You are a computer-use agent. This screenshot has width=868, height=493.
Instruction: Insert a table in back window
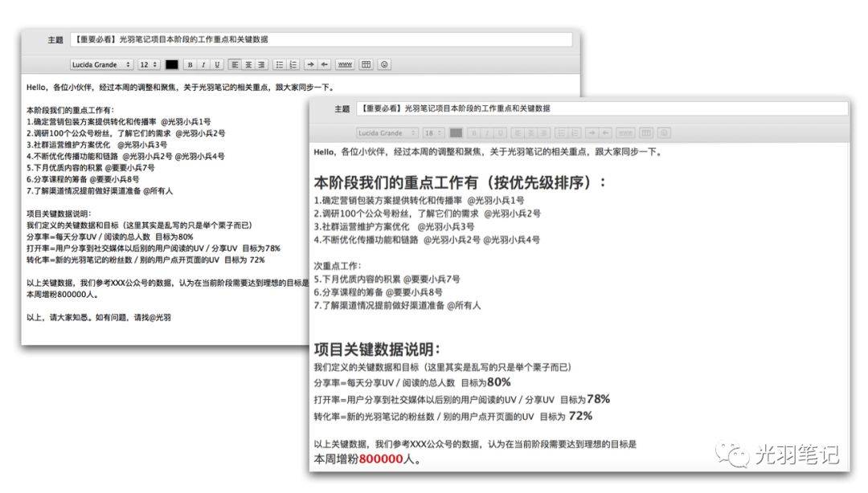(366, 64)
